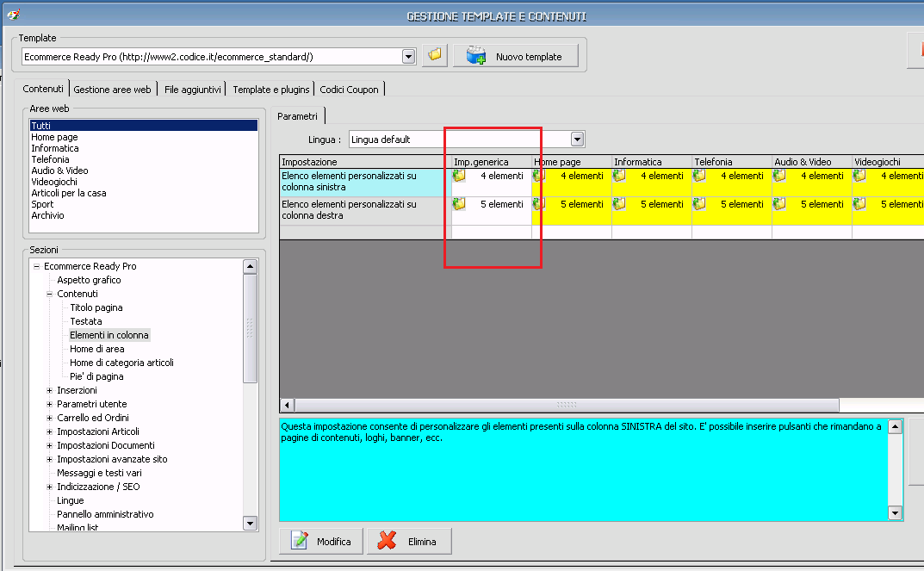Click Telefonia icon in colonna destra row

click(x=699, y=204)
